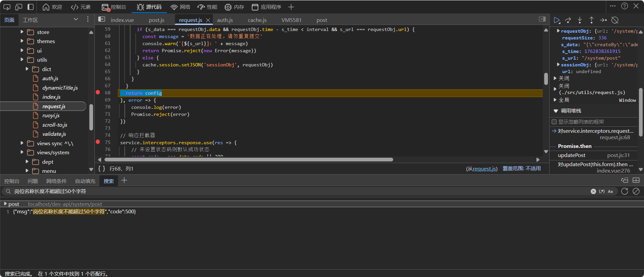This screenshot has width=644, height=277.
Task: Open the Network conditions drawer tab
Action: coord(56,181)
